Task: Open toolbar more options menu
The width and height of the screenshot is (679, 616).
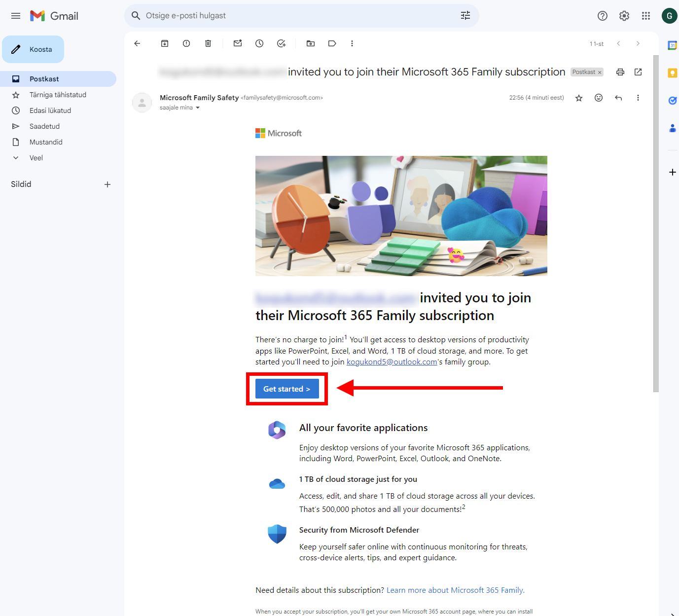Action: coord(352,43)
